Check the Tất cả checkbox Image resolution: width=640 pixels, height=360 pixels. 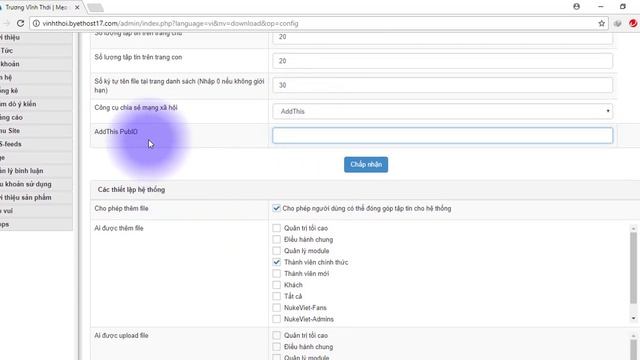click(276, 296)
